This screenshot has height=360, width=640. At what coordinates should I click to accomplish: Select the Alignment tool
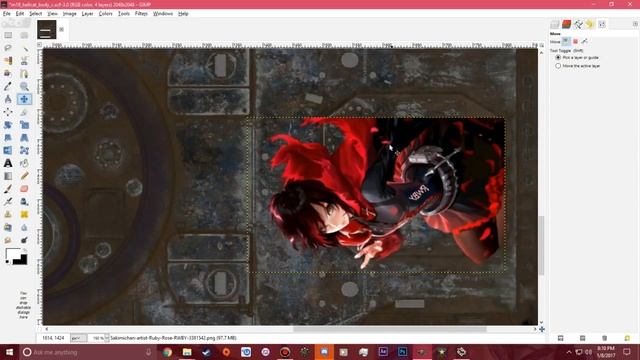pos(8,112)
